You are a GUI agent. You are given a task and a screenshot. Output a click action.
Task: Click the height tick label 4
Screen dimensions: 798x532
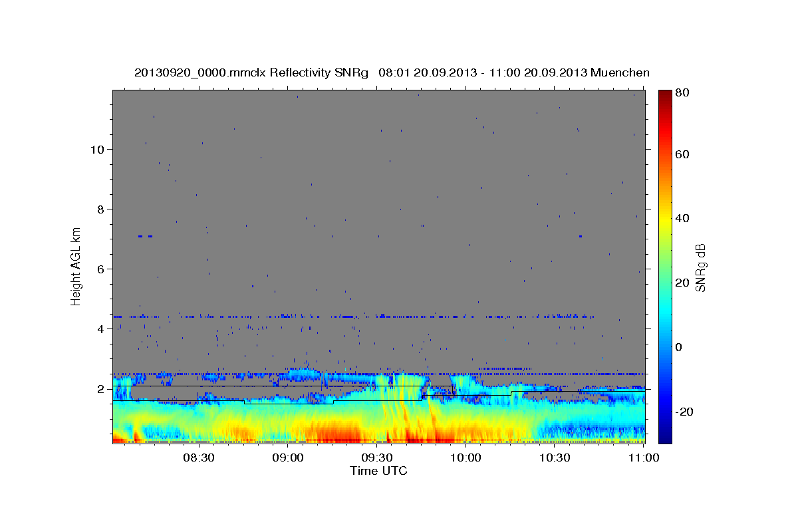tap(100, 329)
